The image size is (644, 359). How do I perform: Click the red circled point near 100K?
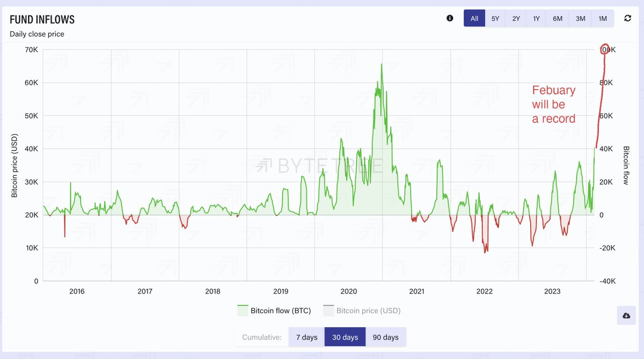point(605,49)
